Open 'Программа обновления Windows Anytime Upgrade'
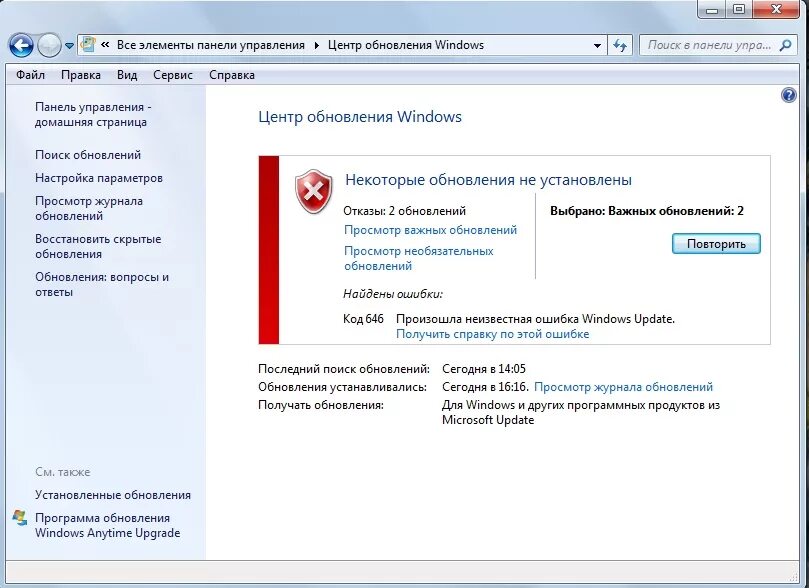The image size is (809, 588). click(107, 525)
